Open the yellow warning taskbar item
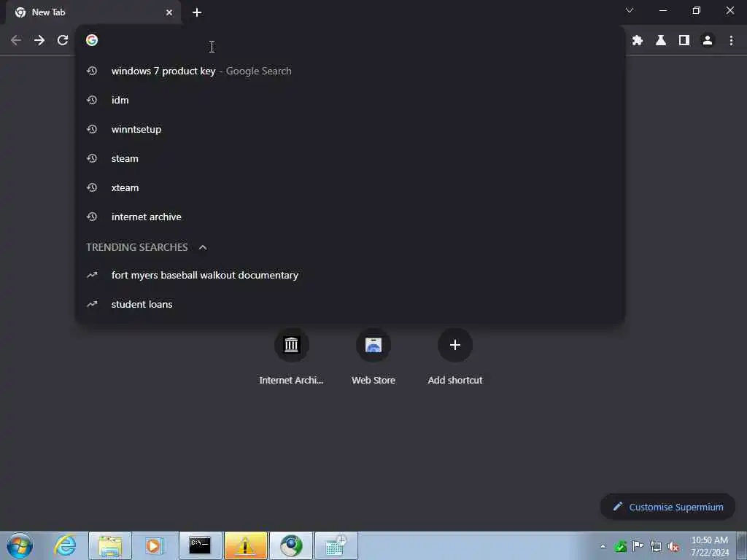This screenshot has height=560, width=747. 245,545
